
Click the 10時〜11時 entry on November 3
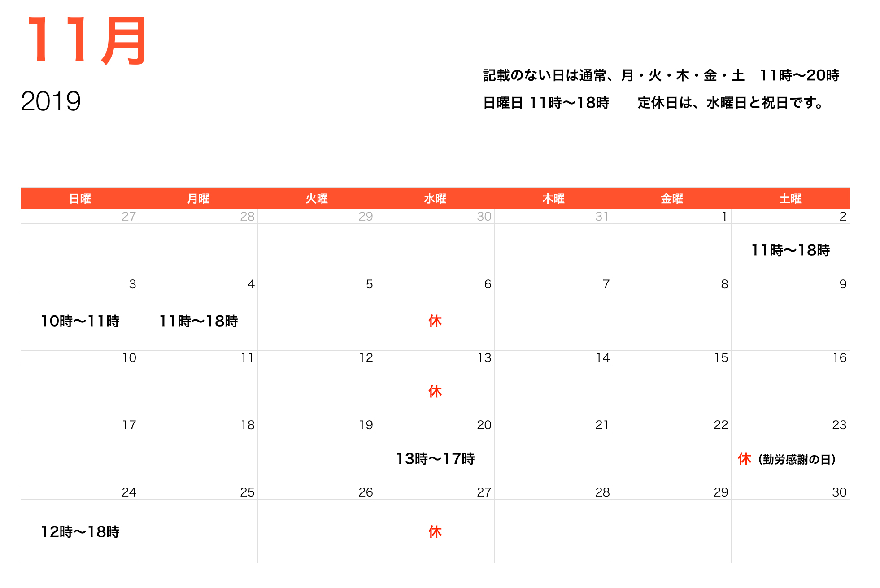tap(80, 321)
